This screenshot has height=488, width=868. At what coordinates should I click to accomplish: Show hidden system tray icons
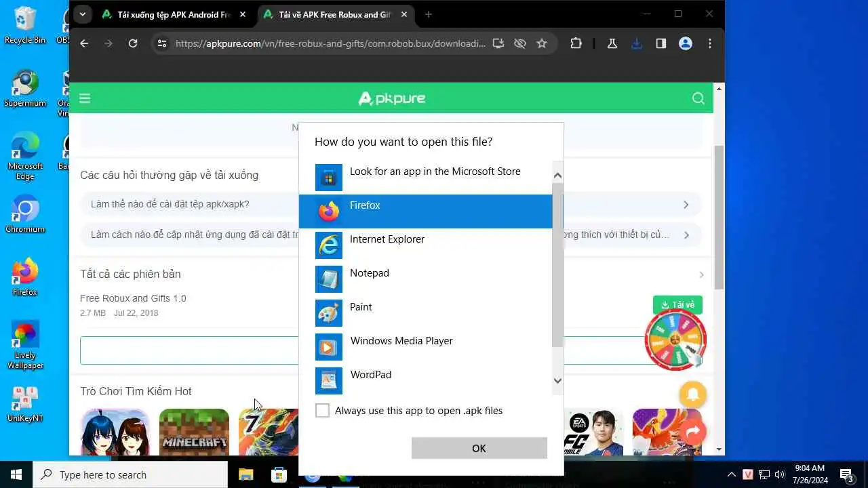point(731,474)
